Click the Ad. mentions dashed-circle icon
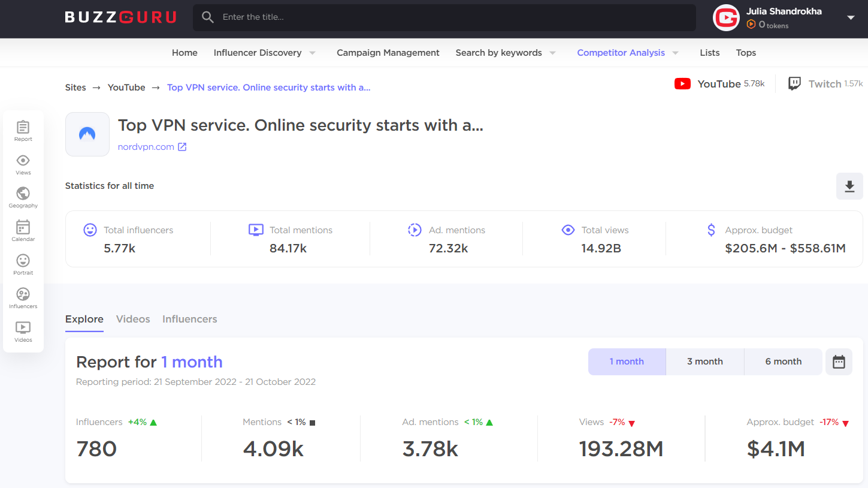Viewport: 868px width, 488px height. click(415, 230)
